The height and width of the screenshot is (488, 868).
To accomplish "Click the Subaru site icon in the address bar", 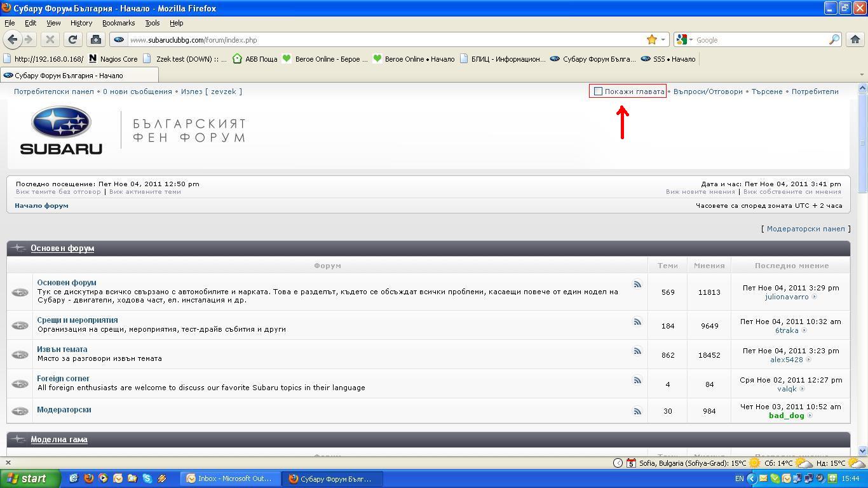I will click(x=118, y=39).
